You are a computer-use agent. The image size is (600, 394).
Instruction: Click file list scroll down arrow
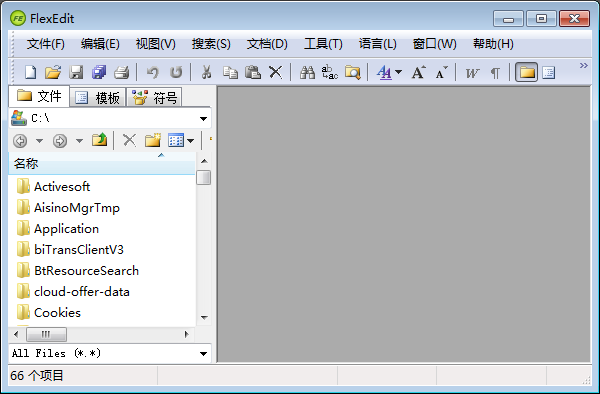click(204, 317)
